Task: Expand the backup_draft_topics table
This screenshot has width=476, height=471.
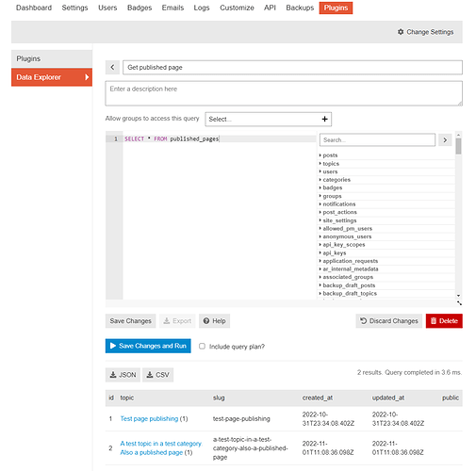Action: [350, 293]
